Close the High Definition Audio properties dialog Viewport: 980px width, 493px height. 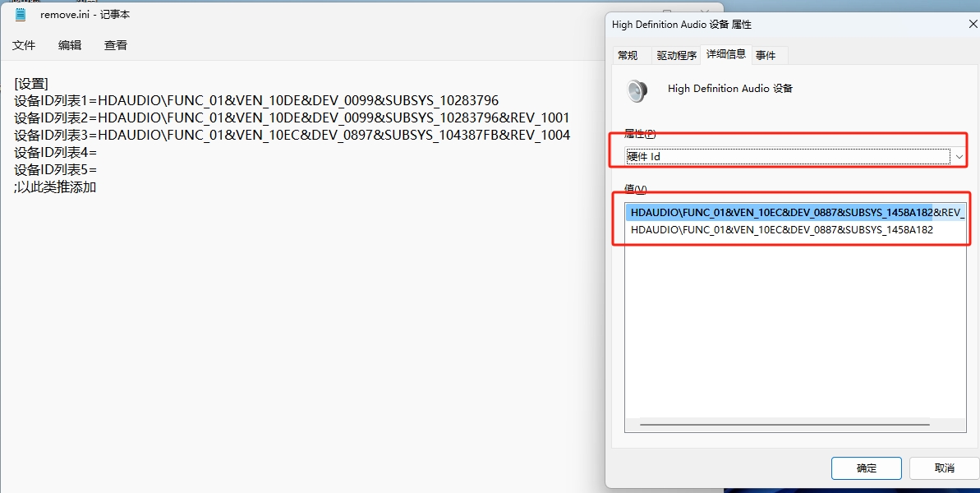click(973, 25)
